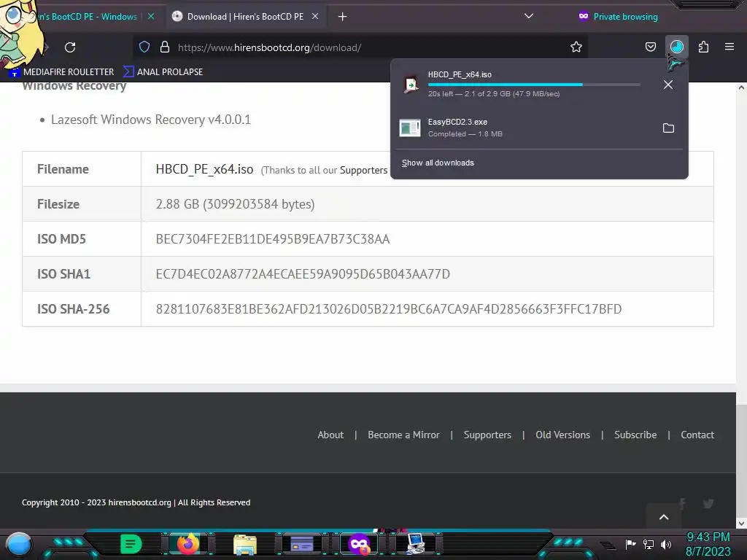Viewport: 747px width, 560px height.
Task: Open the Become a Mirror footer link
Action: pos(403,435)
